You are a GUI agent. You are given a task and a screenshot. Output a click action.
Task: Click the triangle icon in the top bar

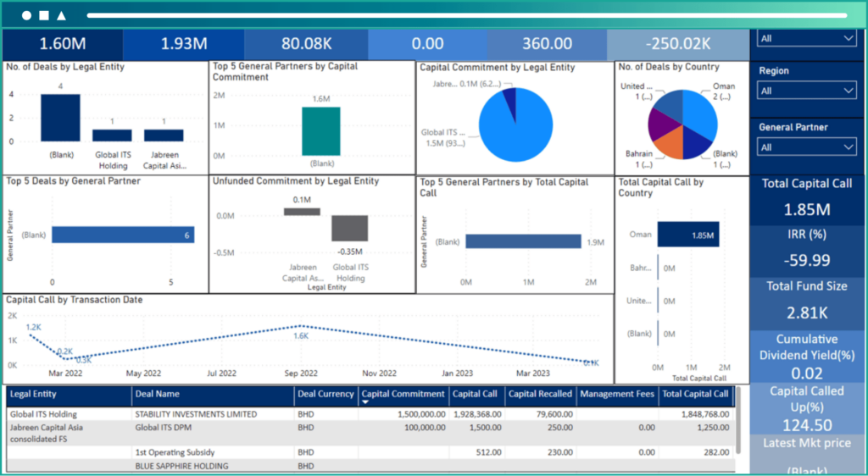pyautogui.click(x=62, y=15)
